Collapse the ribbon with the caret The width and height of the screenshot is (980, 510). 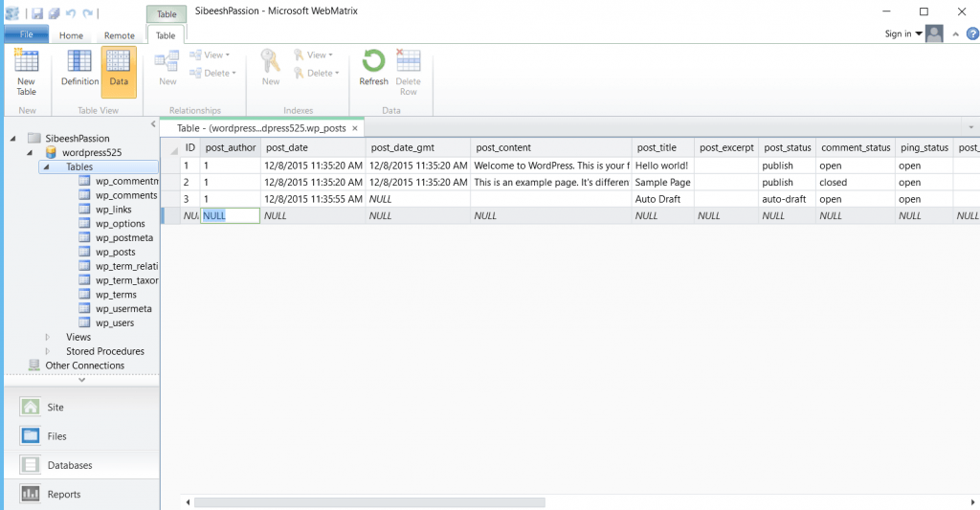[956, 34]
